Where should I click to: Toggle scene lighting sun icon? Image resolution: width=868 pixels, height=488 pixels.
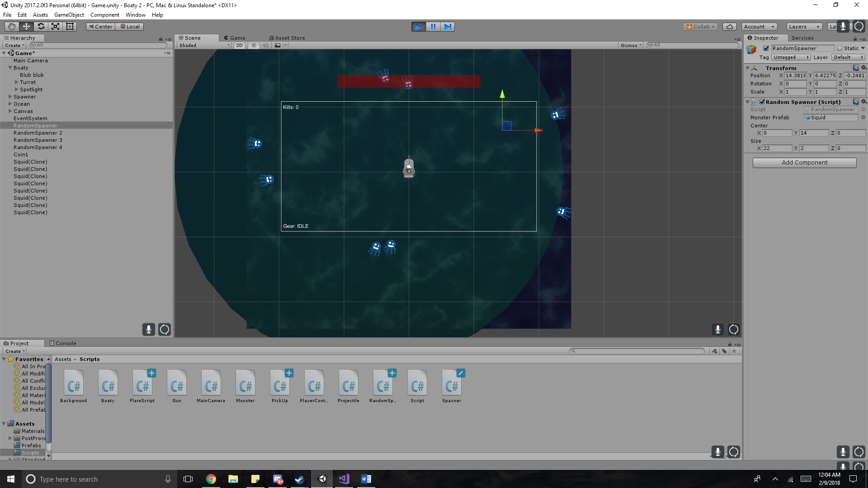point(254,45)
